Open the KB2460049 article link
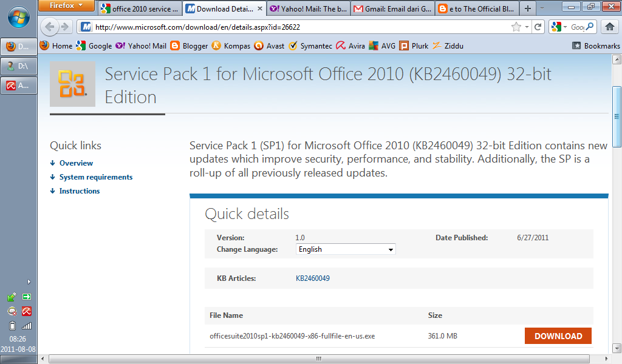 pos(312,278)
